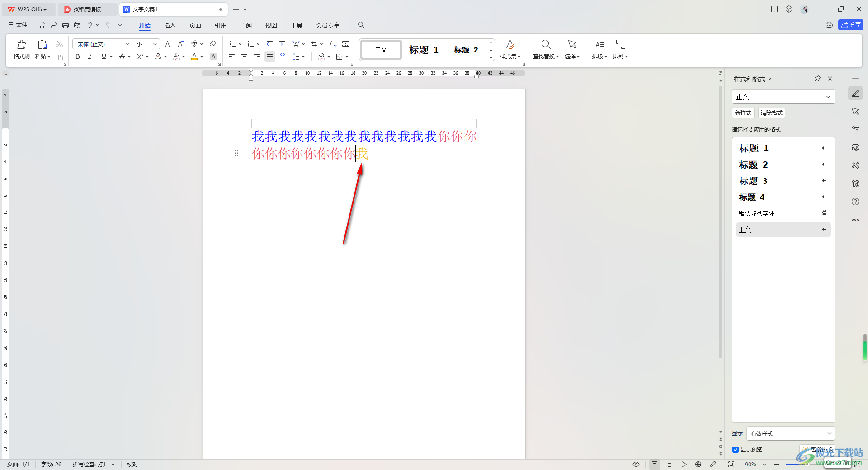Expand the bullet list dropdown arrow
The width and height of the screenshot is (868, 470).
tap(240, 44)
